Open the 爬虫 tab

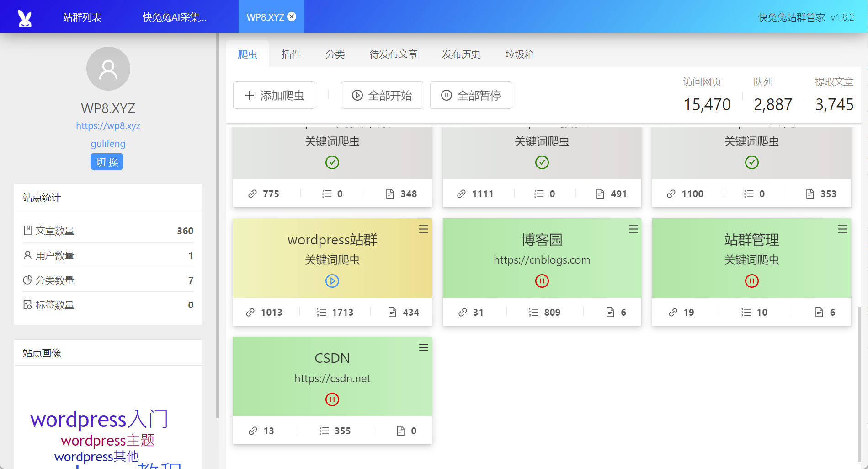pyautogui.click(x=247, y=54)
